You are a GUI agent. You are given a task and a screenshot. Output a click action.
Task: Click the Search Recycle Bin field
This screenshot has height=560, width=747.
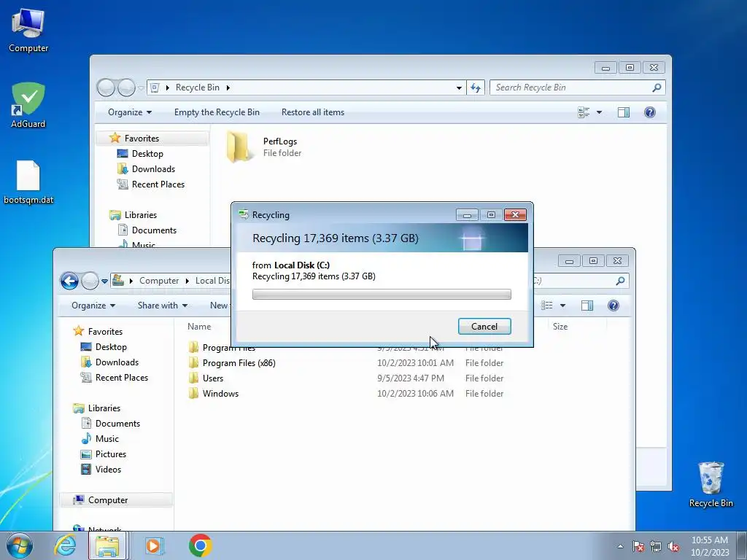(x=572, y=87)
